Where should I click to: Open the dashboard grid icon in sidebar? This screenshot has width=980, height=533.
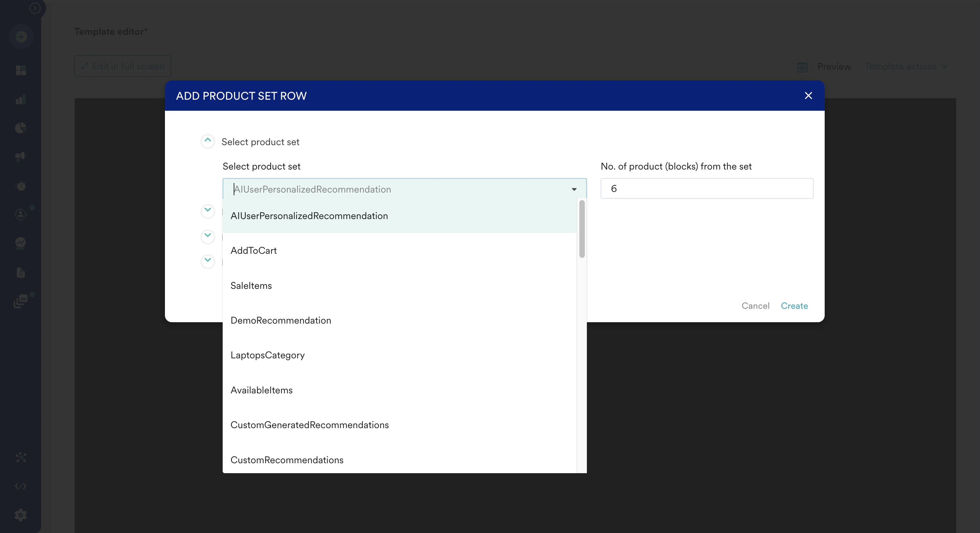[21, 70]
